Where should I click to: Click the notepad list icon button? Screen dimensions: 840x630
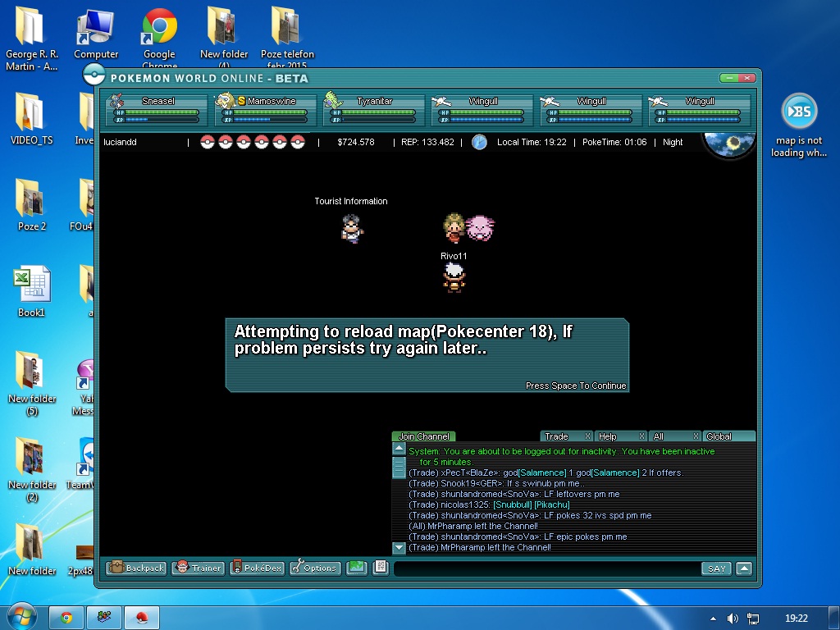[x=381, y=568]
